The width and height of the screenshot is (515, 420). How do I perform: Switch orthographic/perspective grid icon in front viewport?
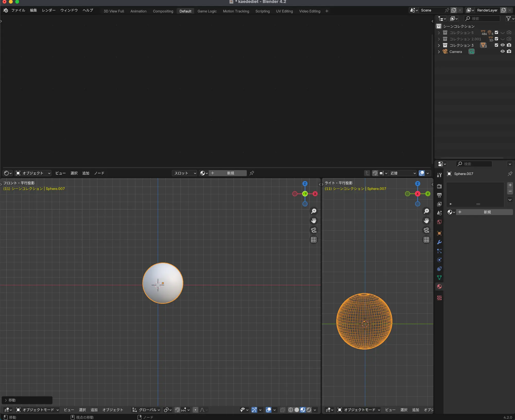coord(314,240)
